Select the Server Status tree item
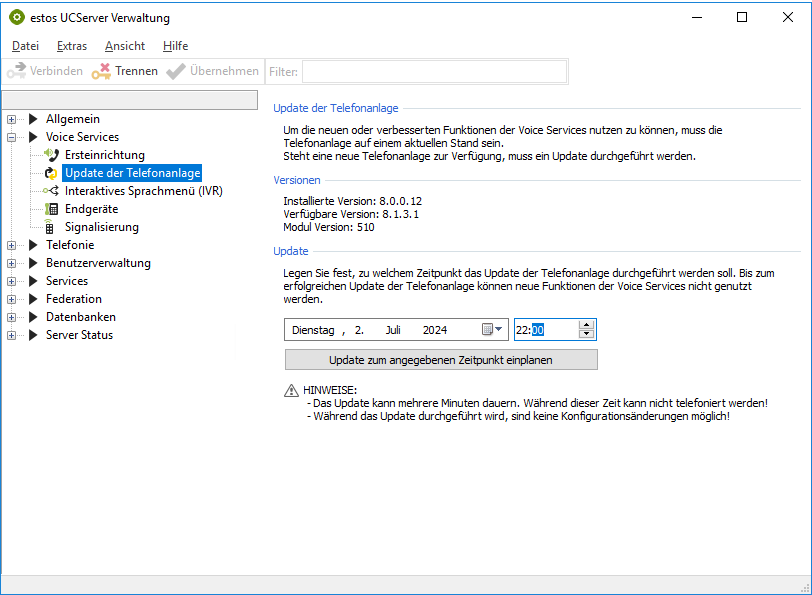 pyautogui.click(x=79, y=335)
